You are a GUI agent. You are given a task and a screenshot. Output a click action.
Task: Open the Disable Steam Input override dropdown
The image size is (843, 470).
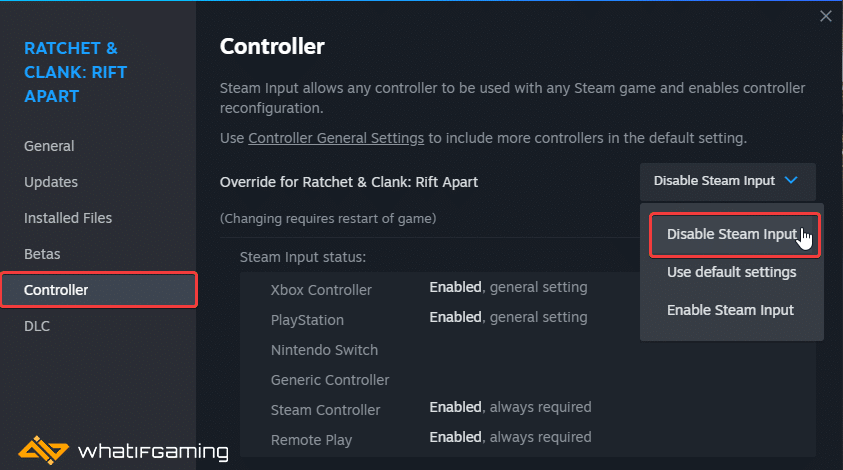(x=727, y=181)
